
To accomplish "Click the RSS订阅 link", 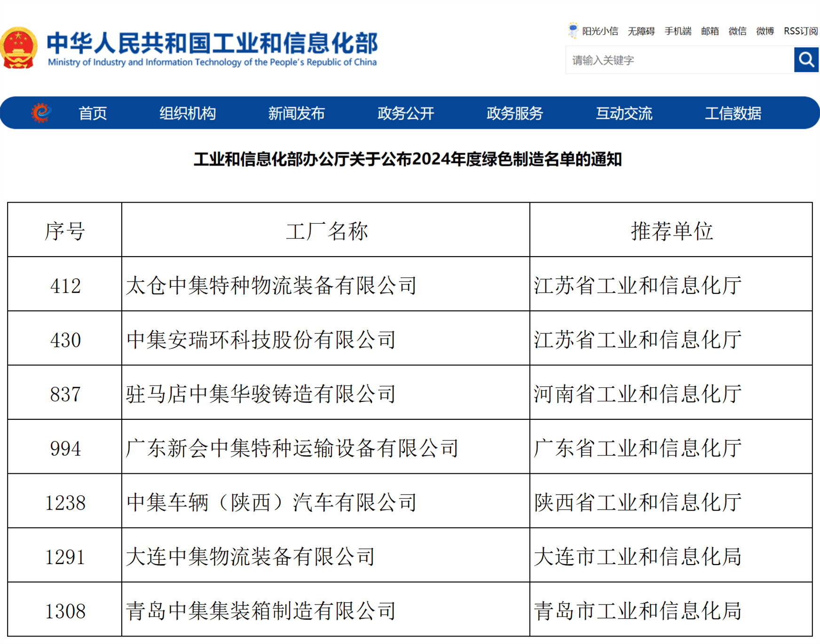I will tap(801, 31).
